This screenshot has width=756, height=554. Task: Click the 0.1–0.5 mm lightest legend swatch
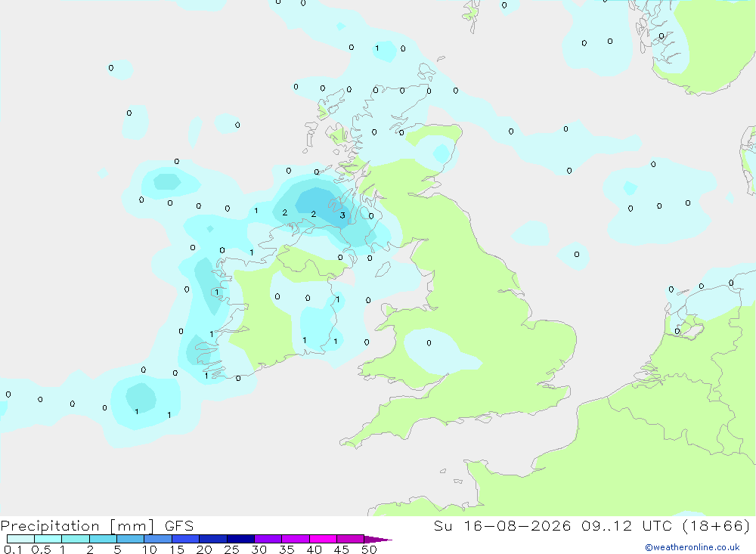pyautogui.click(x=20, y=539)
